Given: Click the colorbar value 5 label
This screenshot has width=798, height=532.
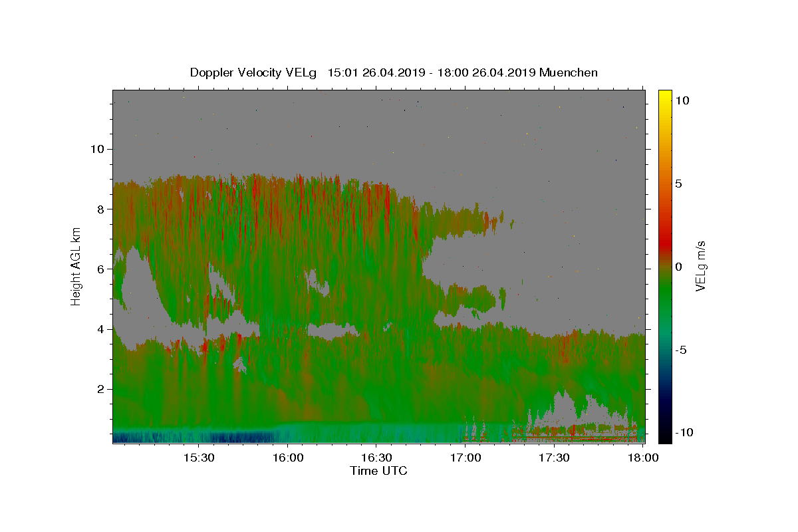Looking at the screenshot, I should (x=679, y=184).
